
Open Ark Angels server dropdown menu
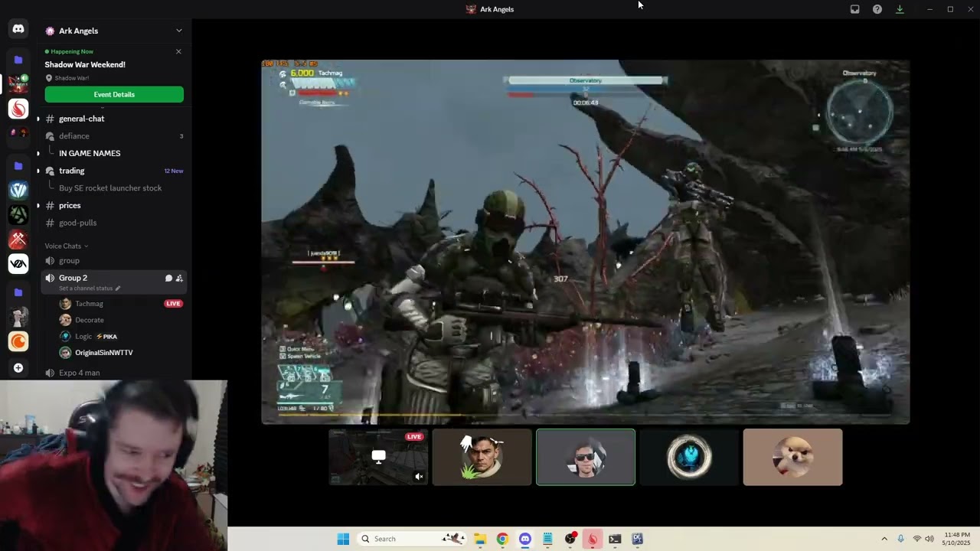pos(179,31)
